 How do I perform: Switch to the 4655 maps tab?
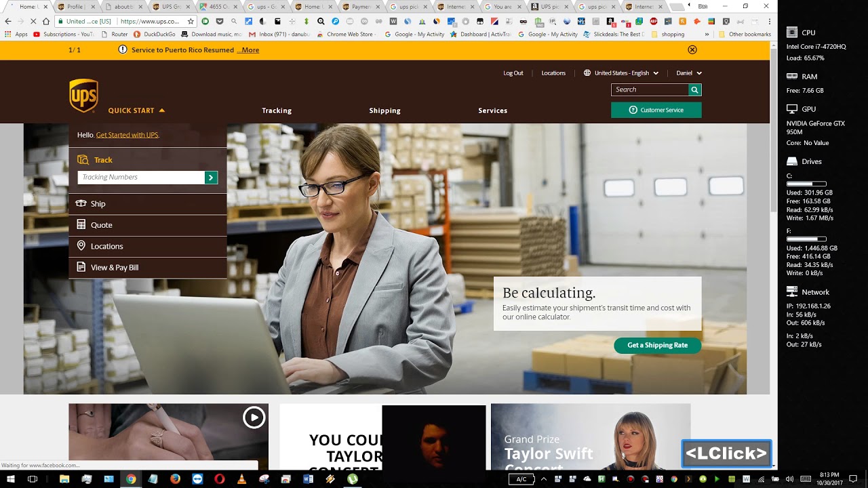click(x=219, y=6)
